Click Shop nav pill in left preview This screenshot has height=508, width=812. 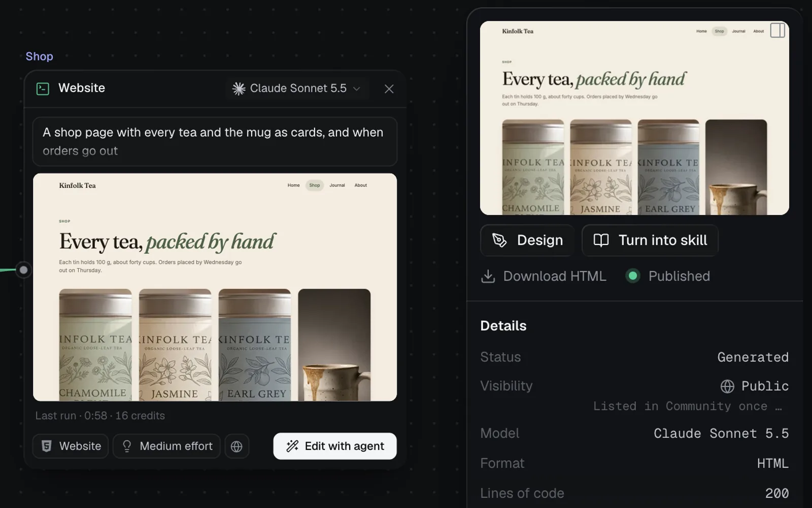coord(315,185)
